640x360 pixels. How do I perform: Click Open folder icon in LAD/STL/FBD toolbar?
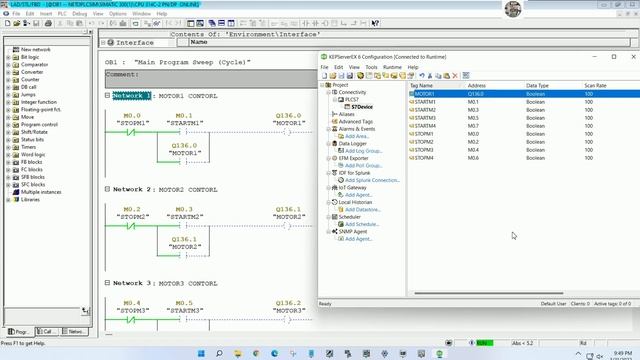17,23
